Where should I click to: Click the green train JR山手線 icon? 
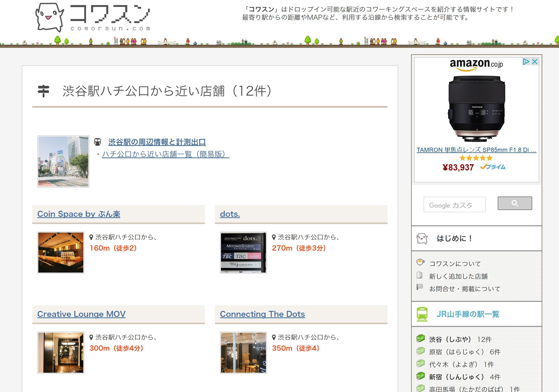[422, 314]
